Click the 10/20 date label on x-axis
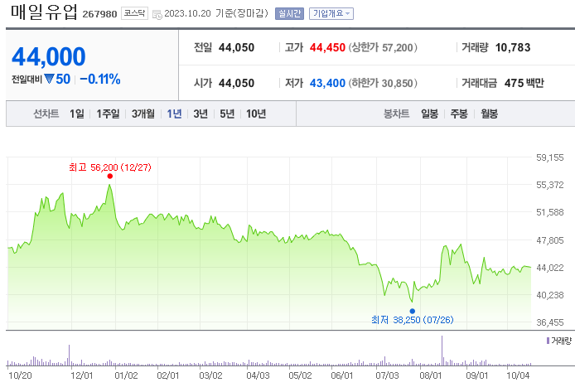Viewport: 575px width, 392px height. click(x=20, y=375)
